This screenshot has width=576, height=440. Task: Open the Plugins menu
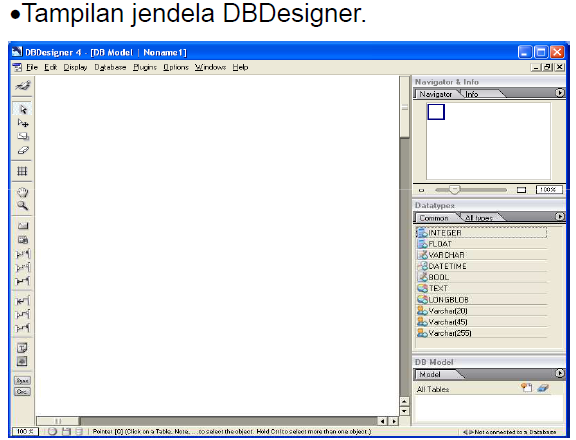click(145, 67)
